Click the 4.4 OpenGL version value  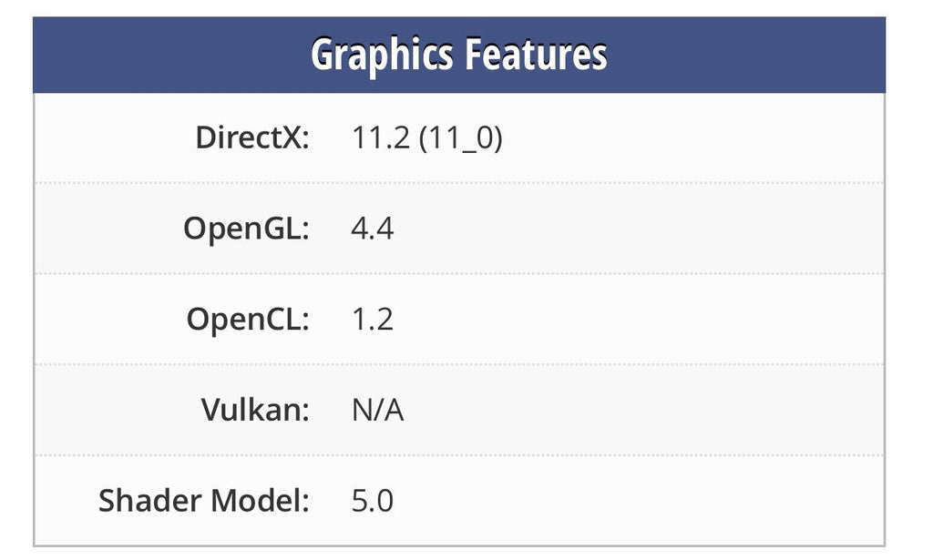point(372,229)
